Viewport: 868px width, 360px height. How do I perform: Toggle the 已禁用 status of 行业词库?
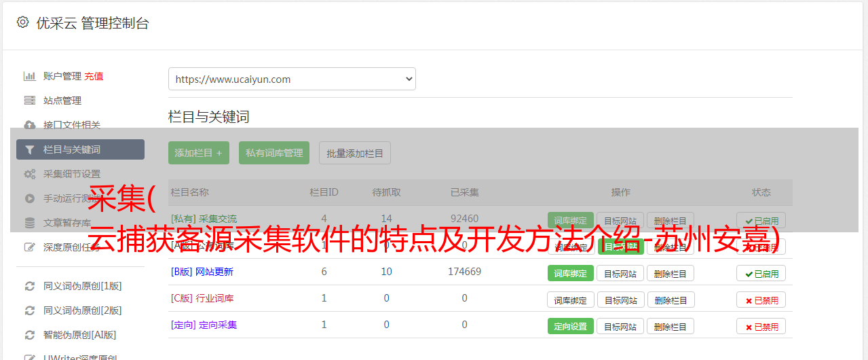[x=761, y=300]
